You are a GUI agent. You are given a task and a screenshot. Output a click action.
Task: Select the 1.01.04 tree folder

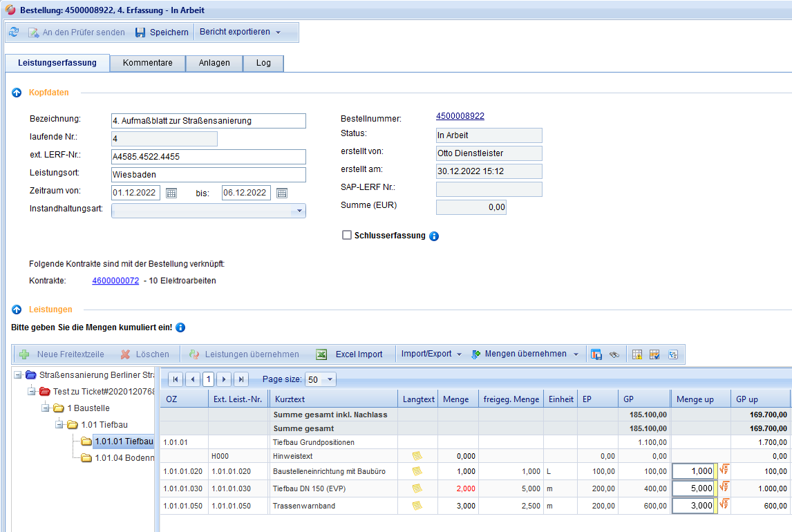123,457
